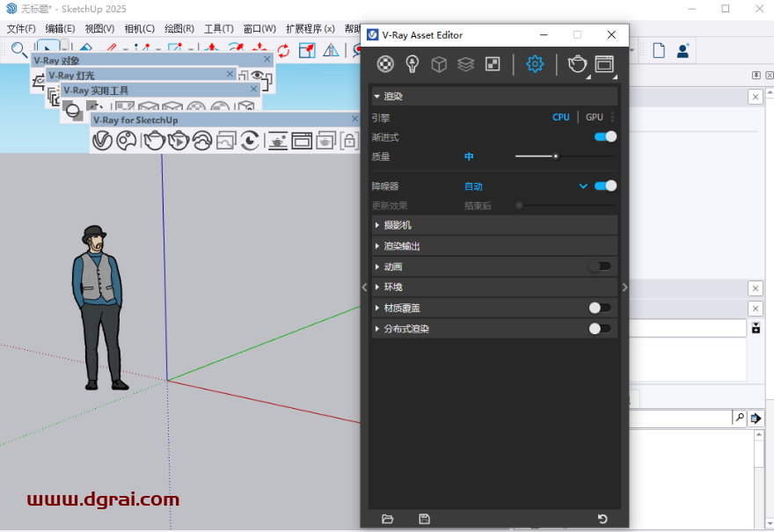Show V-Ray Frame Buffer window icon
Viewport: 774px width, 532px height.
(x=302, y=141)
